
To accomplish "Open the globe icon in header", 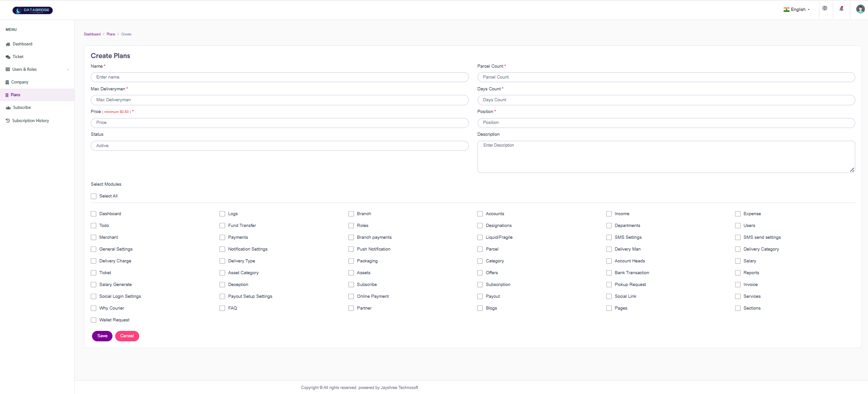I will 825,9.
